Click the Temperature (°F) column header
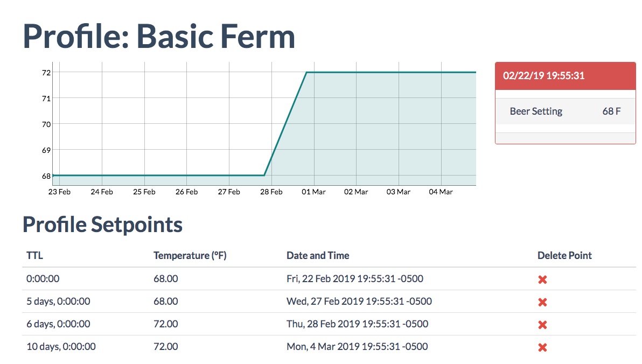Viewport: 642px width, 364px height. tap(190, 255)
